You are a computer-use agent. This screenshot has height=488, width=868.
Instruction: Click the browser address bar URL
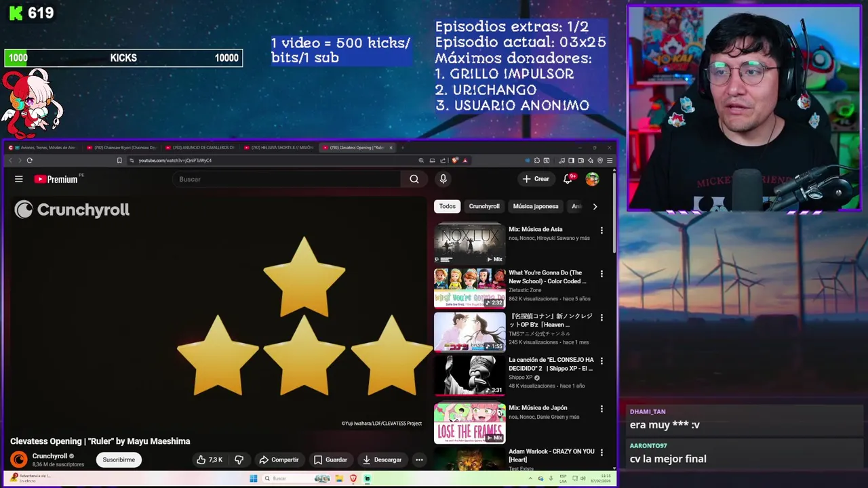pyautogui.click(x=175, y=161)
